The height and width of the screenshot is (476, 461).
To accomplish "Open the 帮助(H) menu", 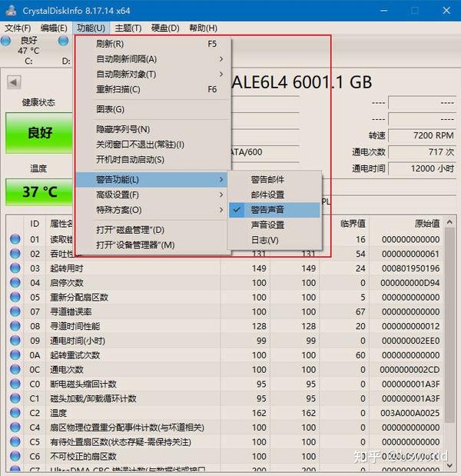I will tap(203, 28).
